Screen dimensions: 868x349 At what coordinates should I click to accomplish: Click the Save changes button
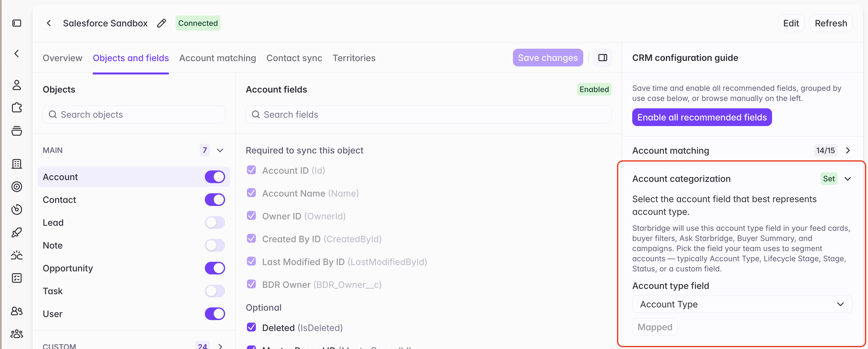tap(548, 58)
